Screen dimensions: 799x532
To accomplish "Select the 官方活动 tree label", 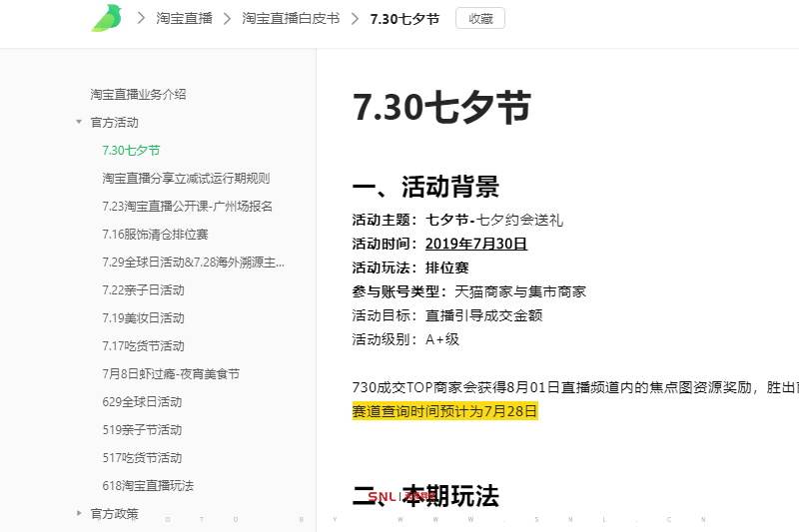I will click(114, 122).
